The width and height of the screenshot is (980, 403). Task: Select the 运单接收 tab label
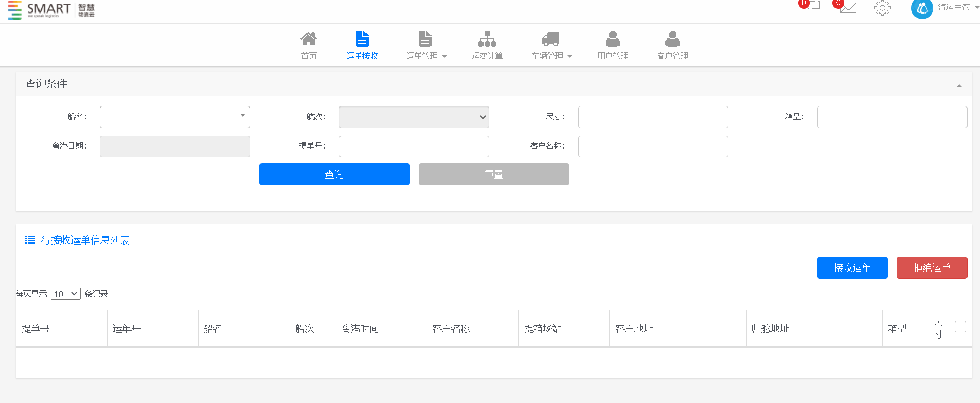362,56
